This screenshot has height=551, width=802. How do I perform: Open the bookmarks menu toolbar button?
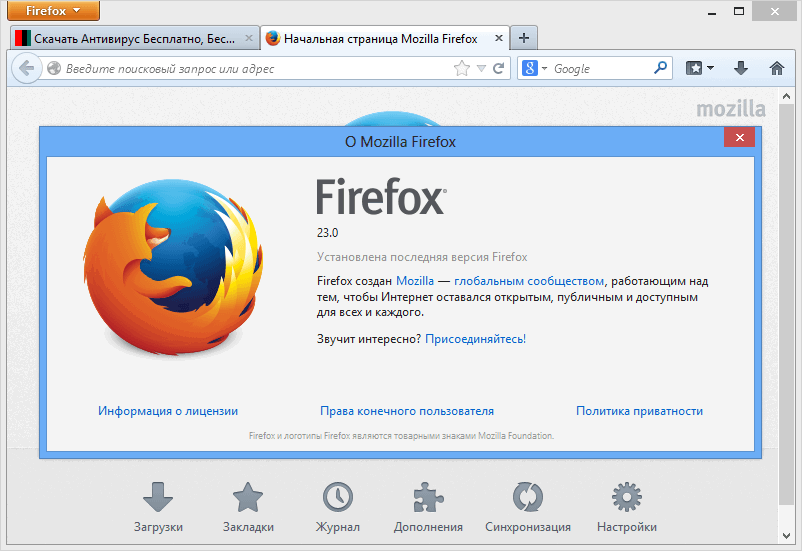point(699,68)
